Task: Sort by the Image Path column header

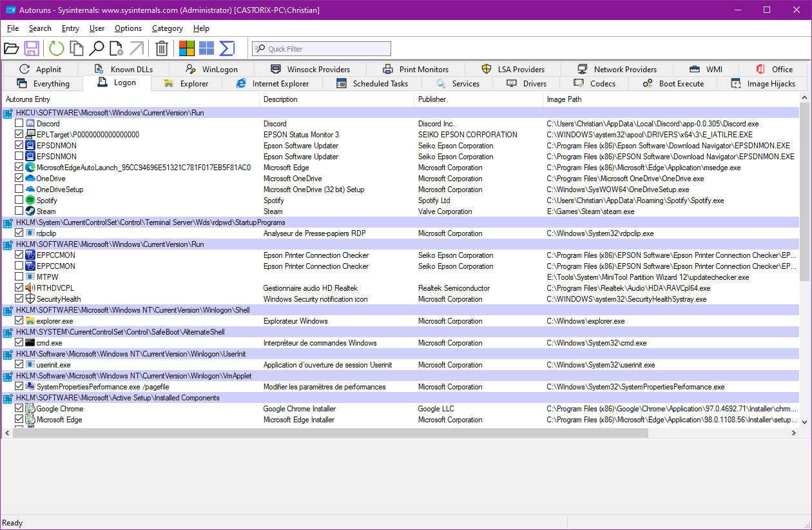Action: 670,99
